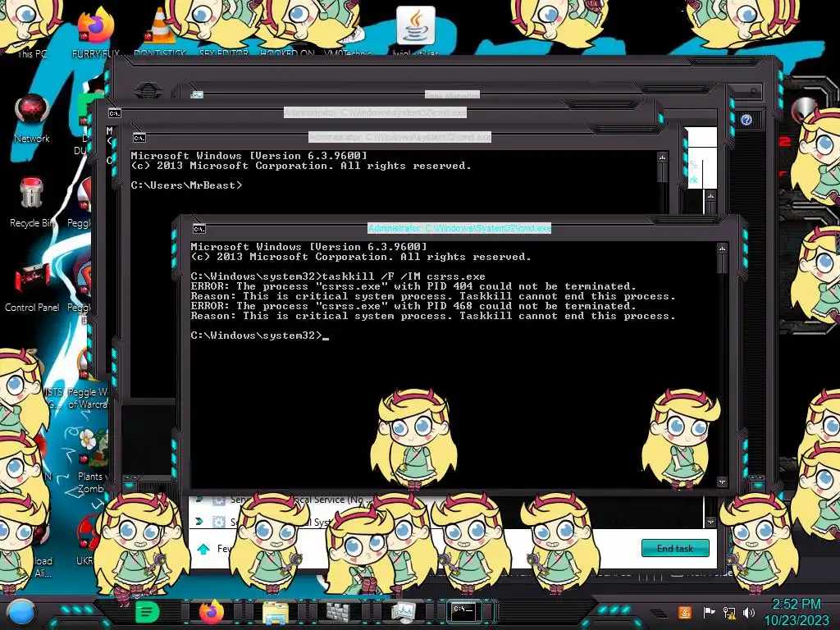The height and width of the screenshot is (630, 840).
Task: Click End task in Task Manager
Action: [x=675, y=548]
